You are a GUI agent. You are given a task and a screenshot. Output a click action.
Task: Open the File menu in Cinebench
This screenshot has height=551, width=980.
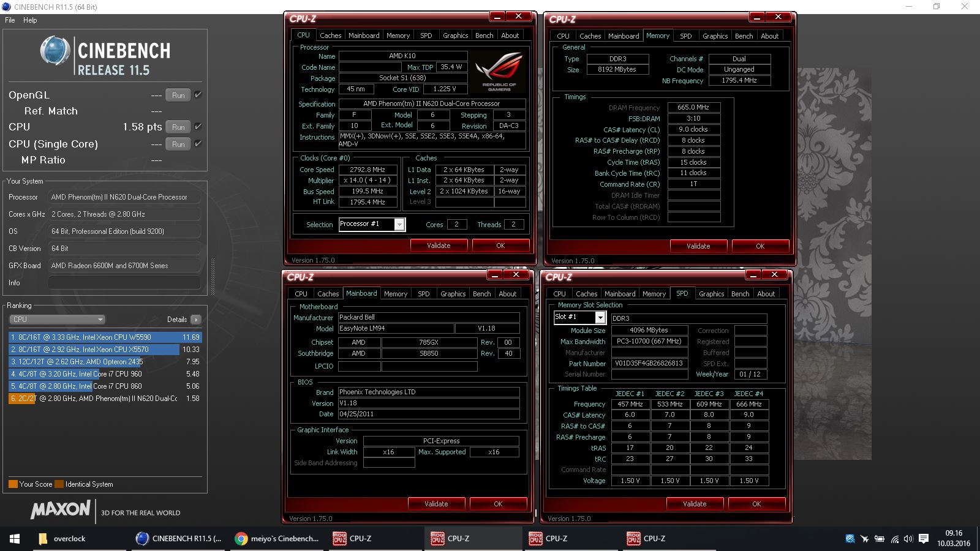point(10,20)
